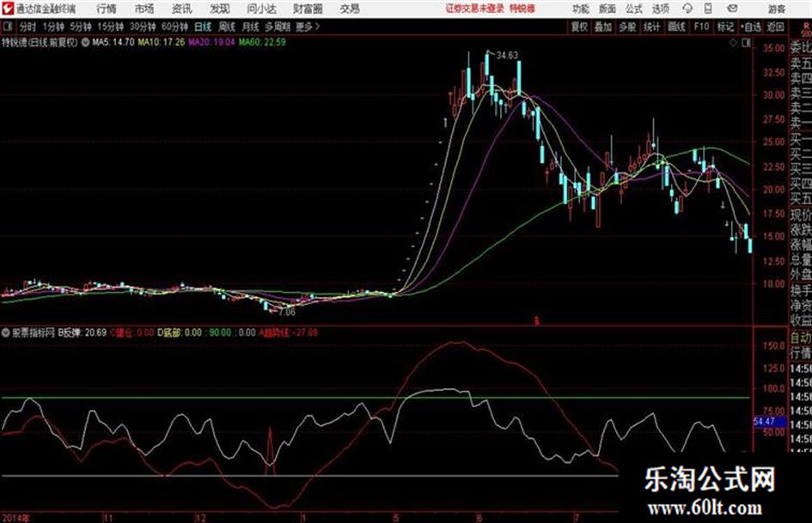Click the headset customer service icon
The height and width of the screenshot is (523, 812).
pos(687,9)
